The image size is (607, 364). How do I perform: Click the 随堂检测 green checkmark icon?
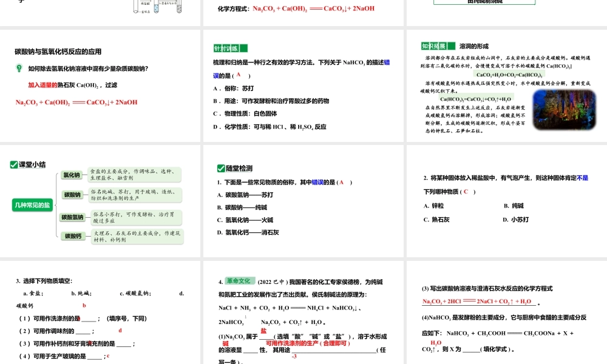(220, 168)
